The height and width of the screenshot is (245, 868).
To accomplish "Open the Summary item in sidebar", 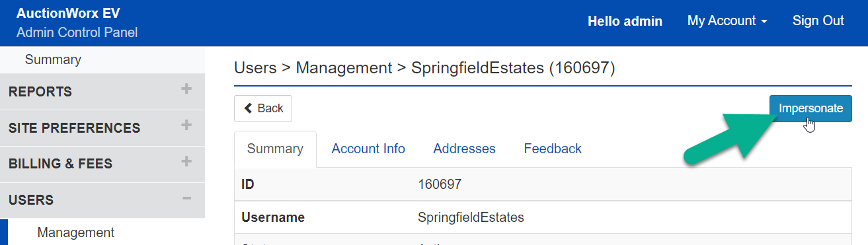I will [53, 59].
